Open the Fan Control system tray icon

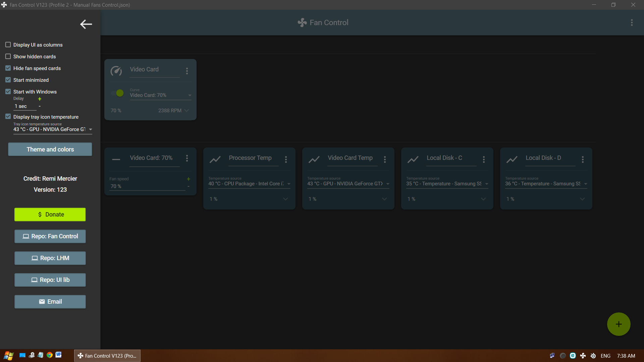point(583,356)
